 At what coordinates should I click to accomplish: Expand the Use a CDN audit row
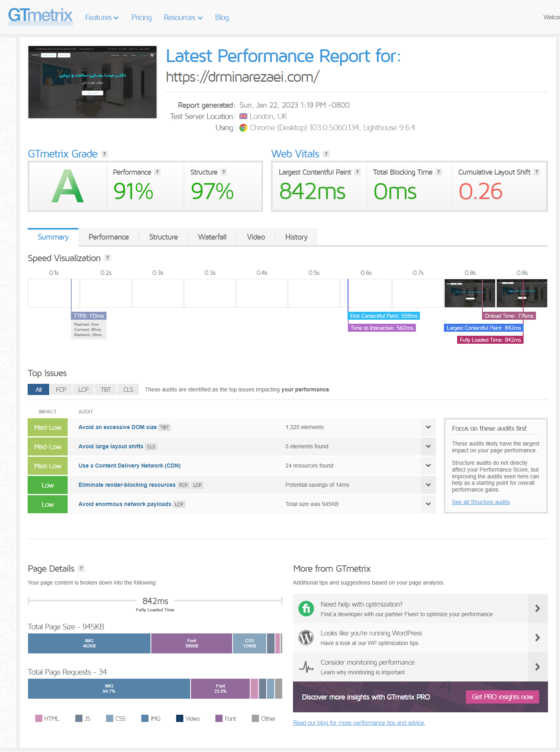pyautogui.click(x=428, y=466)
